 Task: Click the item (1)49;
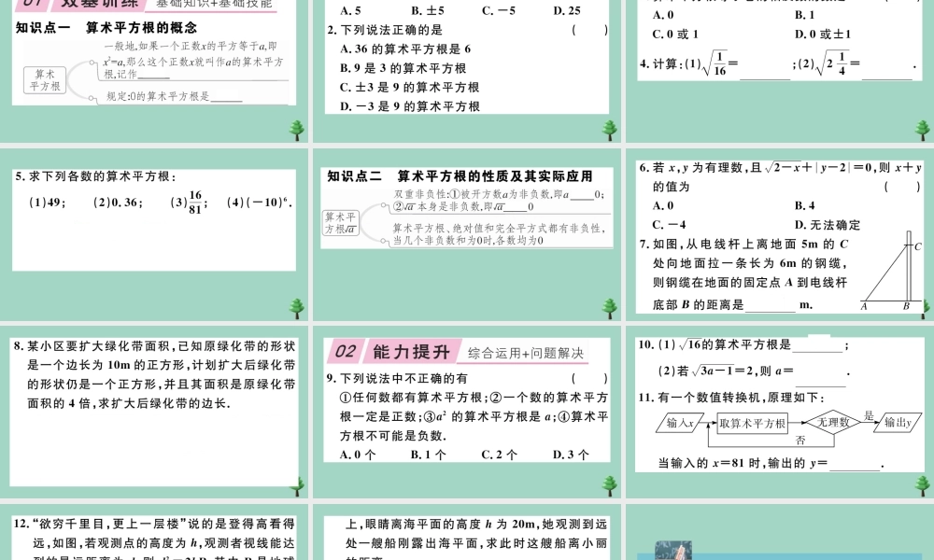(48, 203)
